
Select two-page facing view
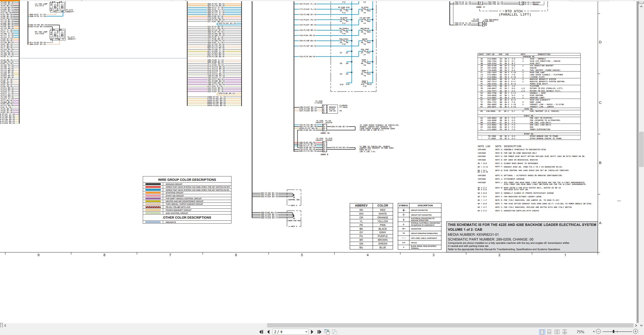point(557,332)
